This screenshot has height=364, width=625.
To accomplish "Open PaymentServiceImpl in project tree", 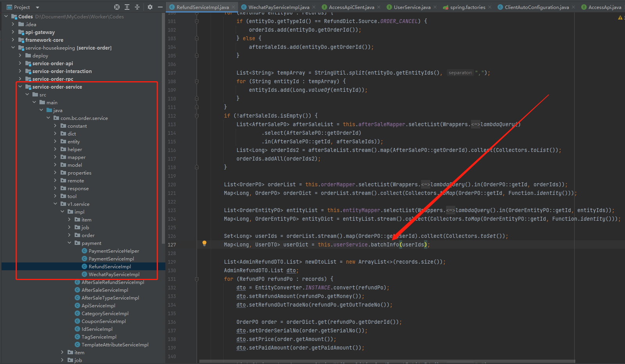I will [111, 259].
